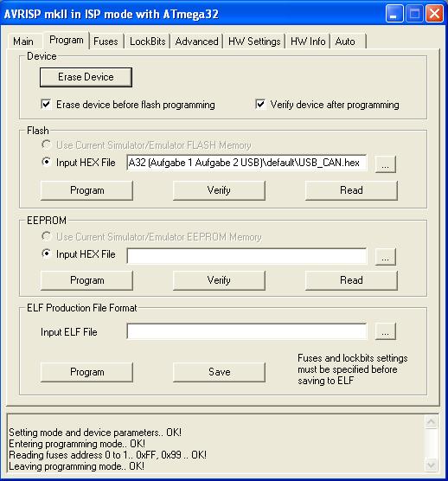Image resolution: width=448 pixels, height=481 pixels.
Task: Go to the Advanced tab
Action: pyautogui.click(x=197, y=42)
